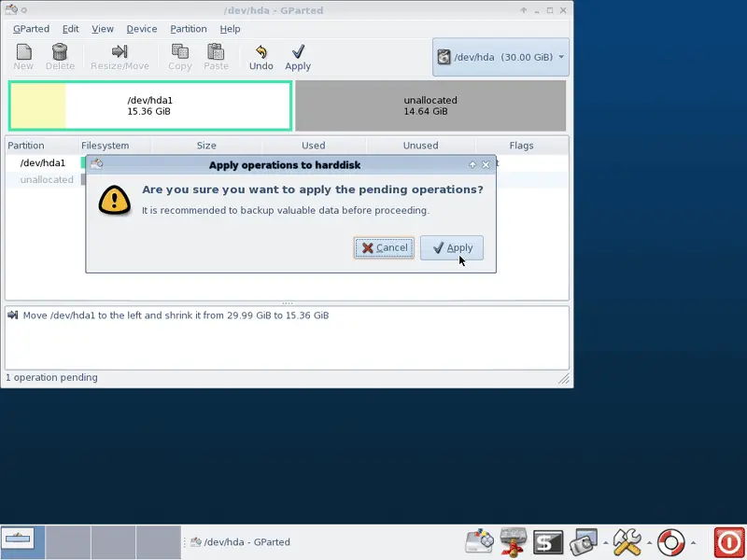The image size is (747, 560).
Task: Cancel the pending operations dialog
Action: [x=384, y=247]
